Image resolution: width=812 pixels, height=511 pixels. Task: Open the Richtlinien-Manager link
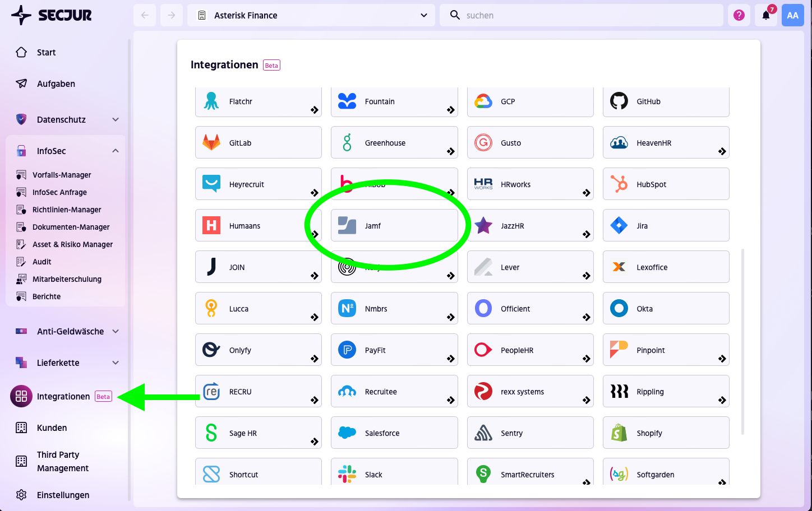(67, 210)
